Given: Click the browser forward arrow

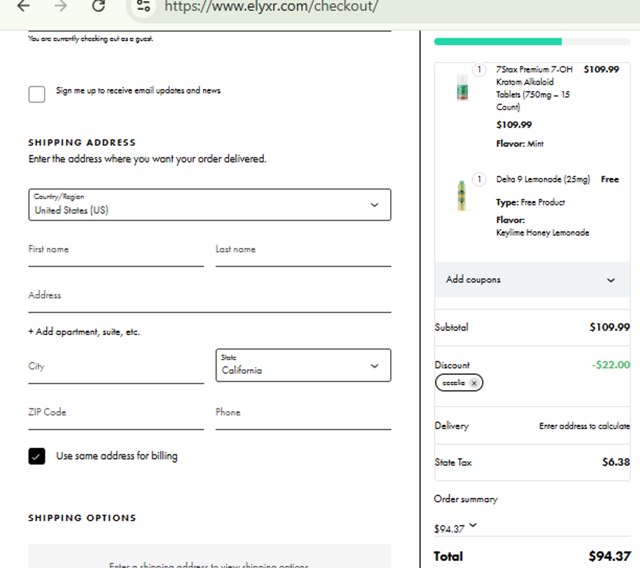Looking at the screenshot, I should pos(60,6).
